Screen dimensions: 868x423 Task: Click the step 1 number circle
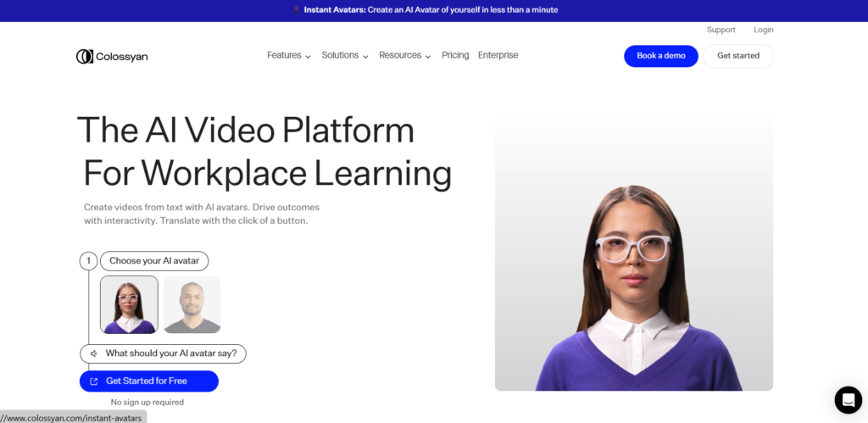tap(88, 261)
